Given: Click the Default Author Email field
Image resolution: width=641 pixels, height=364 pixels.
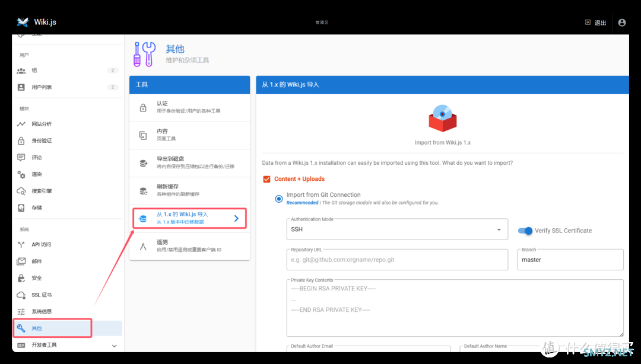Looking at the screenshot, I should (x=369, y=349).
